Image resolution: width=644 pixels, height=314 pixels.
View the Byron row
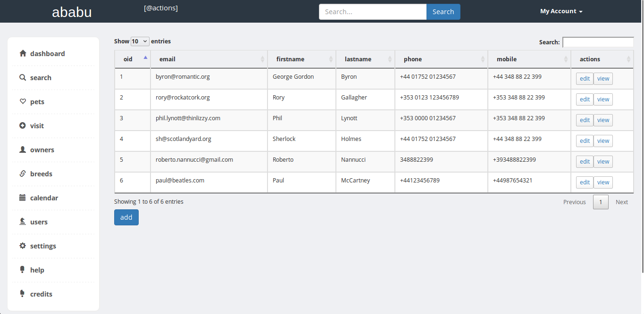pyautogui.click(x=603, y=79)
